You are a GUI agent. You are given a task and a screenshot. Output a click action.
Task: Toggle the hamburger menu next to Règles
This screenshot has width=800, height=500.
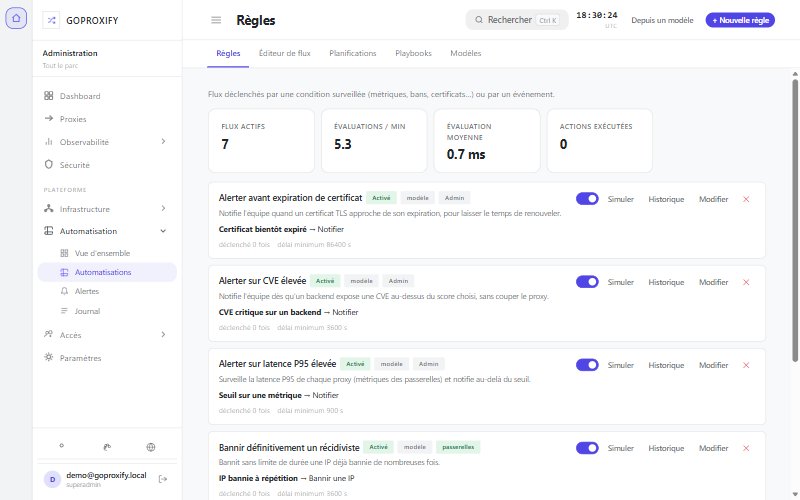pos(216,20)
